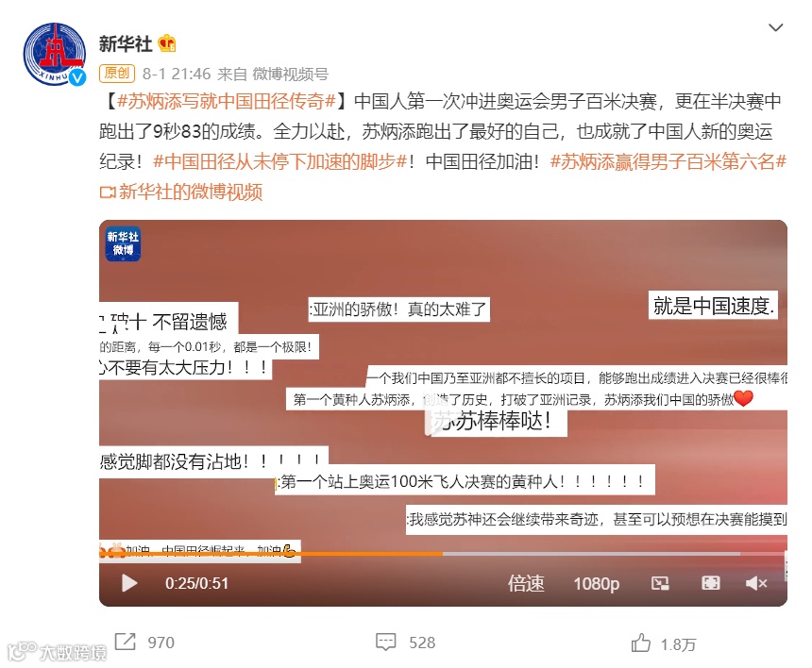Click the 新华社 profile avatar
Viewport: 812px width, 668px height.
point(55,54)
